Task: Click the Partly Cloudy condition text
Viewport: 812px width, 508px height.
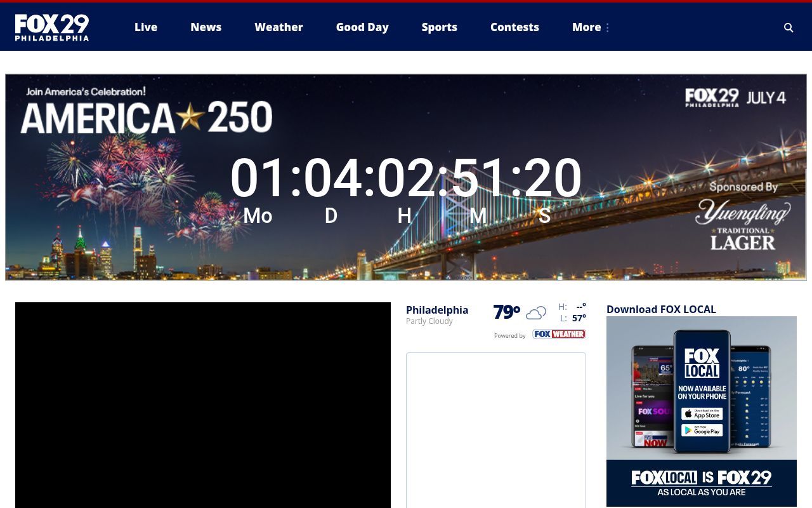Action: (429, 321)
